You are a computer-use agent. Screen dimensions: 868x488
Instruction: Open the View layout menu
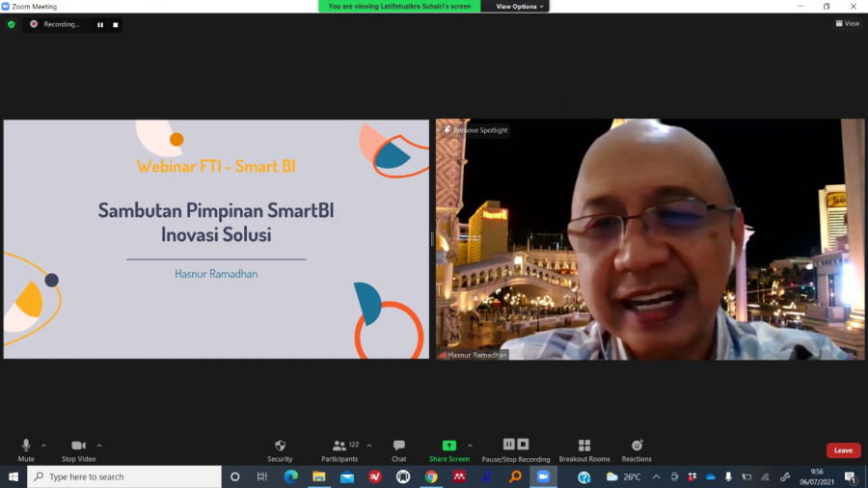click(847, 24)
